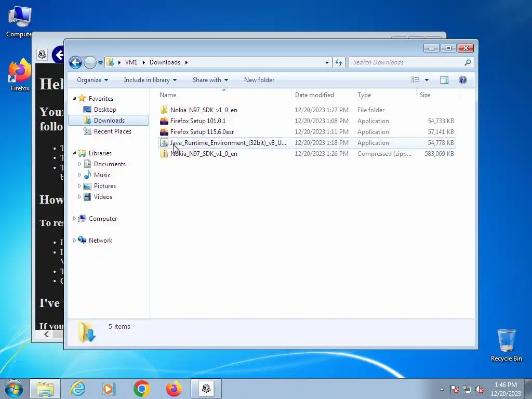Click the volume muted tray icon

click(x=480, y=389)
